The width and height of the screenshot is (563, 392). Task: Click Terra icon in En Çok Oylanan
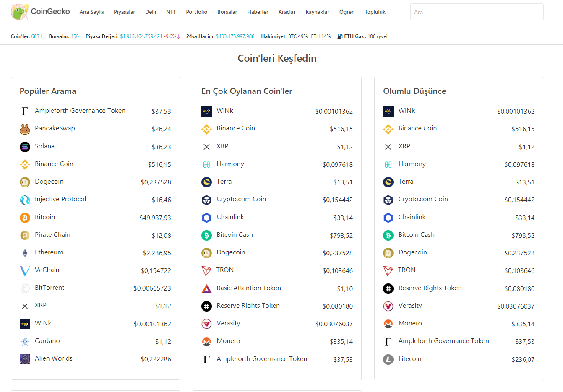(x=206, y=182)
